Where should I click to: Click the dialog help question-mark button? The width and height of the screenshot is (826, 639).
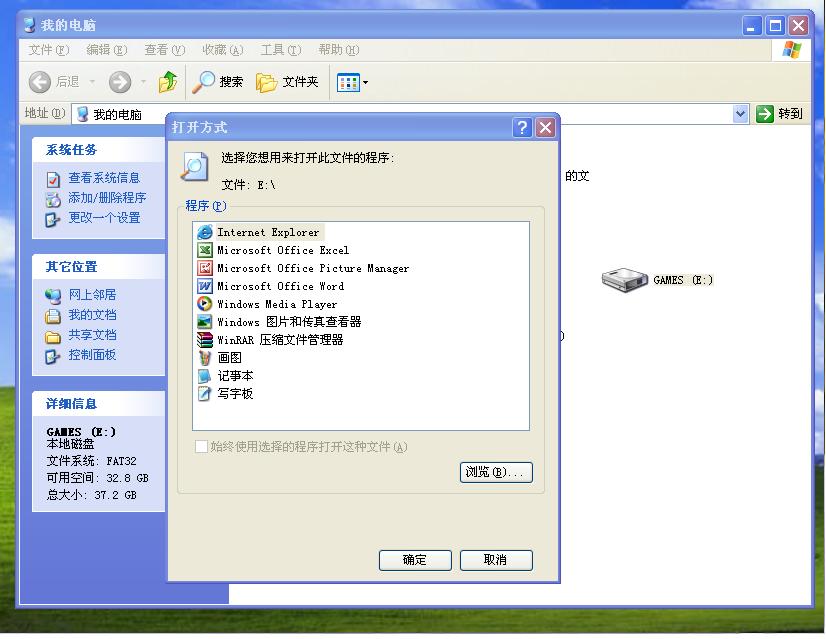pyautogui.click(x=522, y=127)
